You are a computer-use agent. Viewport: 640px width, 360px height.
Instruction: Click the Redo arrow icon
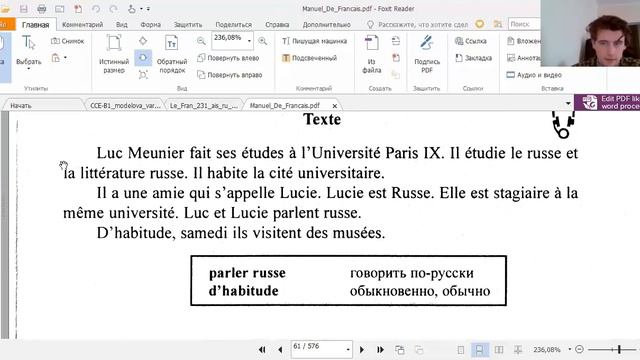[x=113, y=9]
